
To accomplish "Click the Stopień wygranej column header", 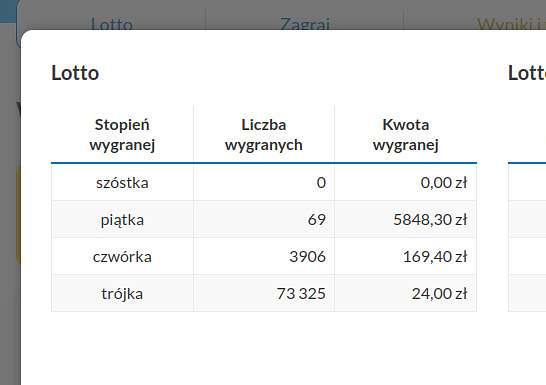I will point(122,134).
